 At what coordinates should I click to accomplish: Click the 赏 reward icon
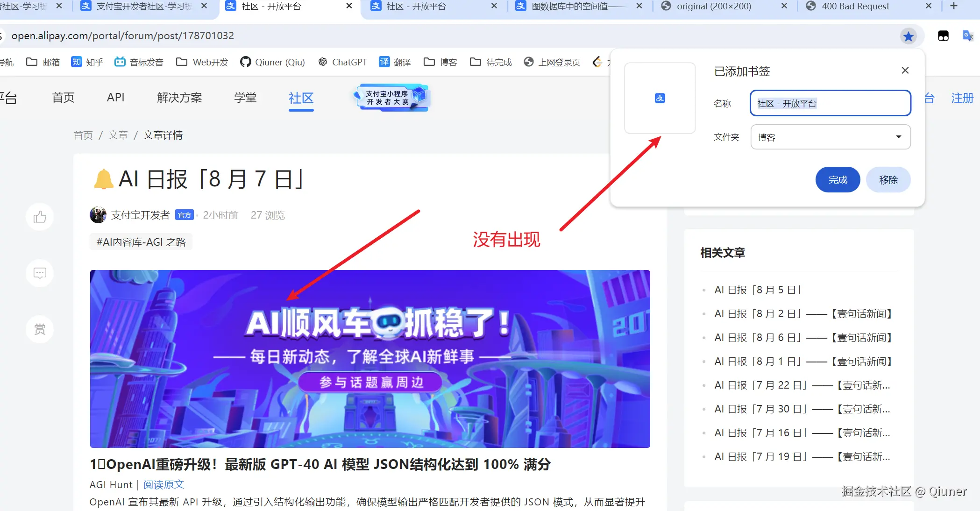point(40,329)
